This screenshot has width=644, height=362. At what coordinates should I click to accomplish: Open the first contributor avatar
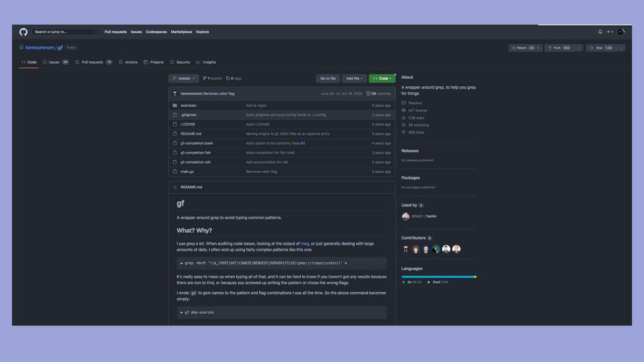[406, 249]
